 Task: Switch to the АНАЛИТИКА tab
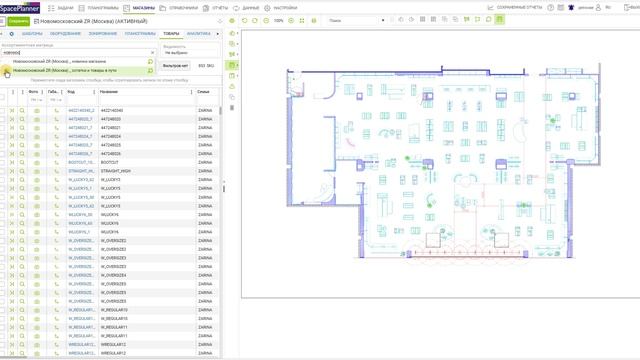click(x=199, y=33)
